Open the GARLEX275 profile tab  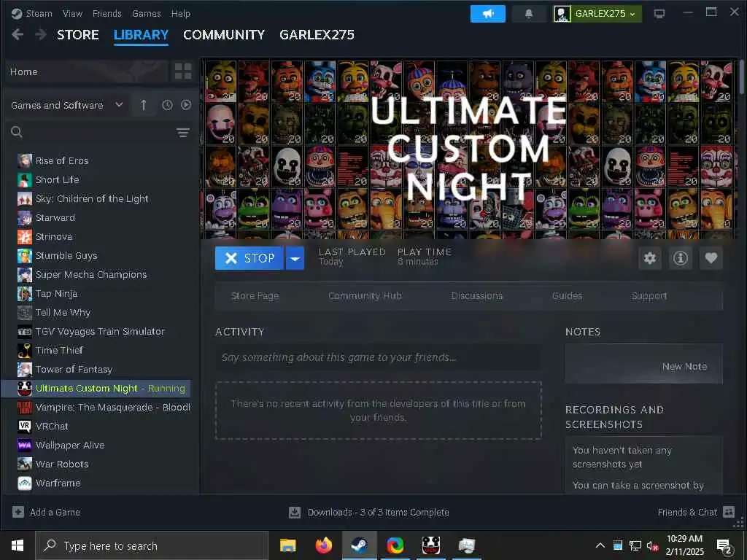pos(317,35)
